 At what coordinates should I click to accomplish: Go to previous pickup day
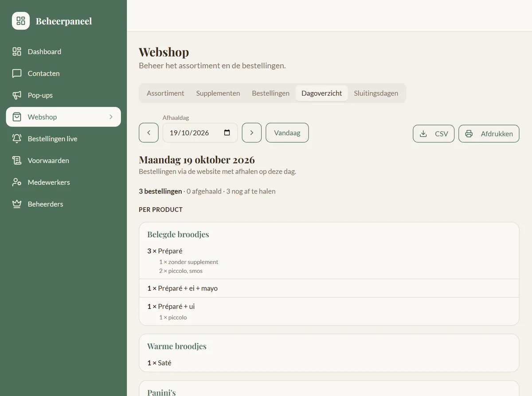pyautogui.click(x=149, y=132)
